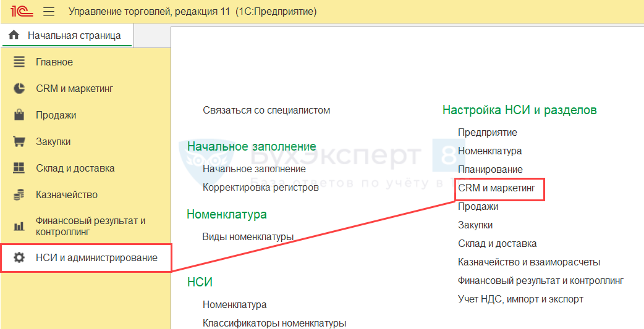Click the home icon on Начальная страница tab
This screenshot has width=644, height=329.
point(14,35)
